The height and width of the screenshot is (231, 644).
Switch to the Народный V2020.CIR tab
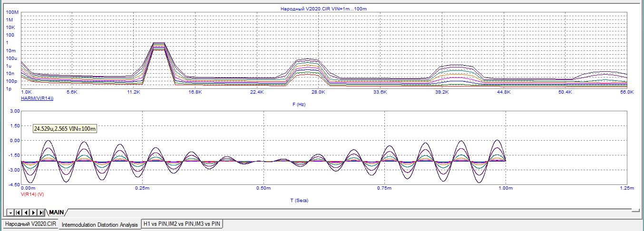[x=30, y=224]
